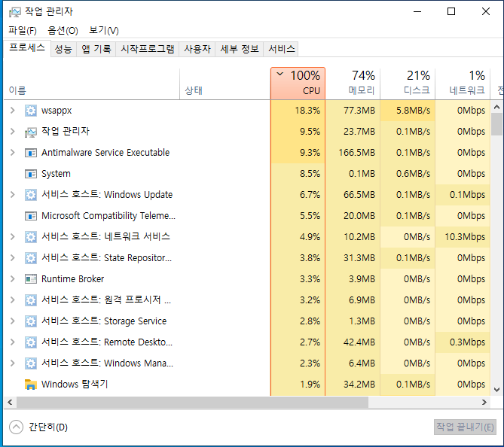
Task: Click the 간단히 collapse arrow icon
Action: point(16,427)
